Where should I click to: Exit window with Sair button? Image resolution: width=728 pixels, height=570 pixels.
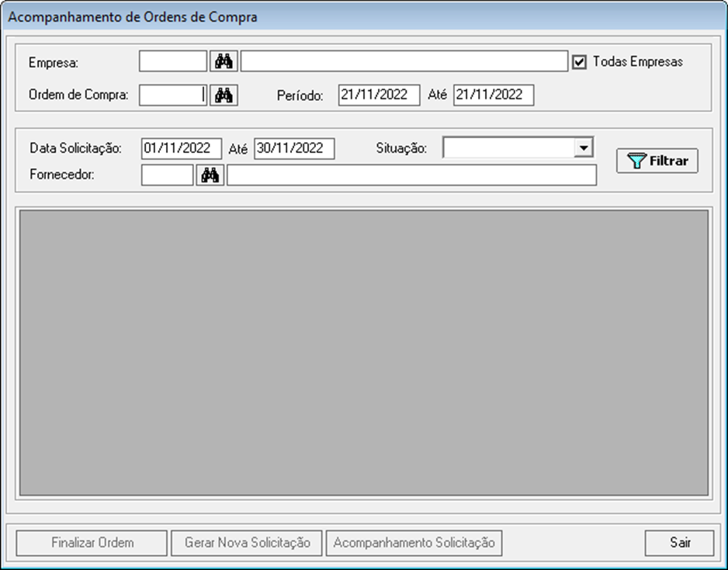tap(679, 543)
